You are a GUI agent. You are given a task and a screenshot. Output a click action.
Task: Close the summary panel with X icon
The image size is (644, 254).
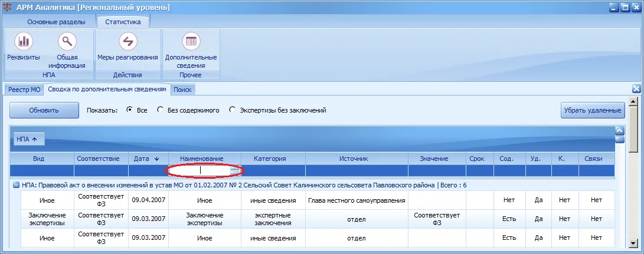[636, 88]
